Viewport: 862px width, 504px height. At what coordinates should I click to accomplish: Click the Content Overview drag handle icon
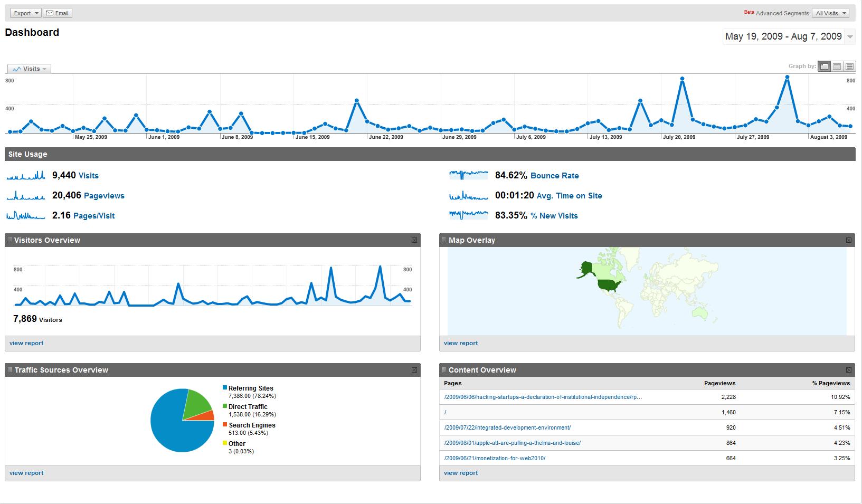pyautogui.click(x=444, y=370)
